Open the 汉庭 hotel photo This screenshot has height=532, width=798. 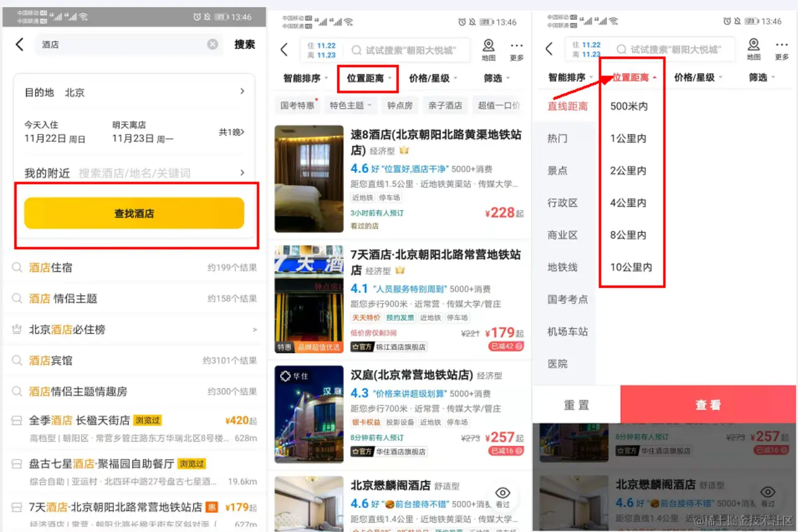tap(309, 414)
